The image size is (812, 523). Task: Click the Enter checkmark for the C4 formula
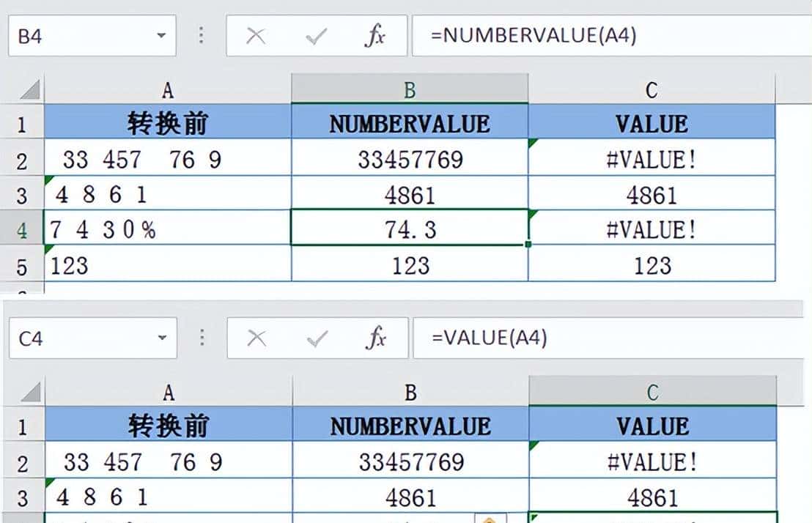(317, 338)
